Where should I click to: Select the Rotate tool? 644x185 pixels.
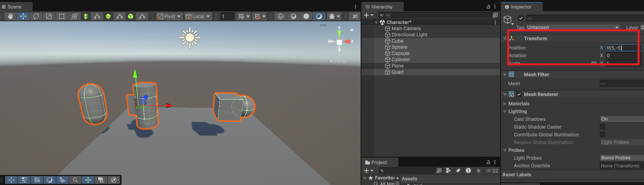tap(36, 16)
